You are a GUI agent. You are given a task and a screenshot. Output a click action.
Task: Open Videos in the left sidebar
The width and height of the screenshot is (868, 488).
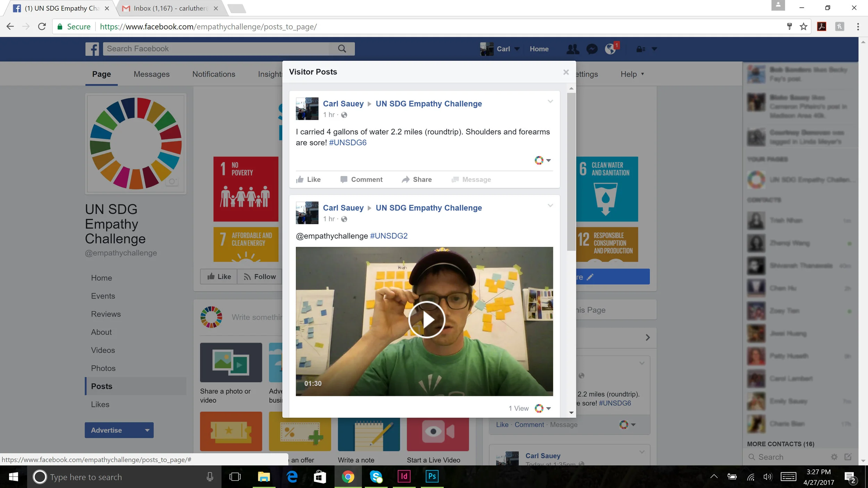[103, 350]
